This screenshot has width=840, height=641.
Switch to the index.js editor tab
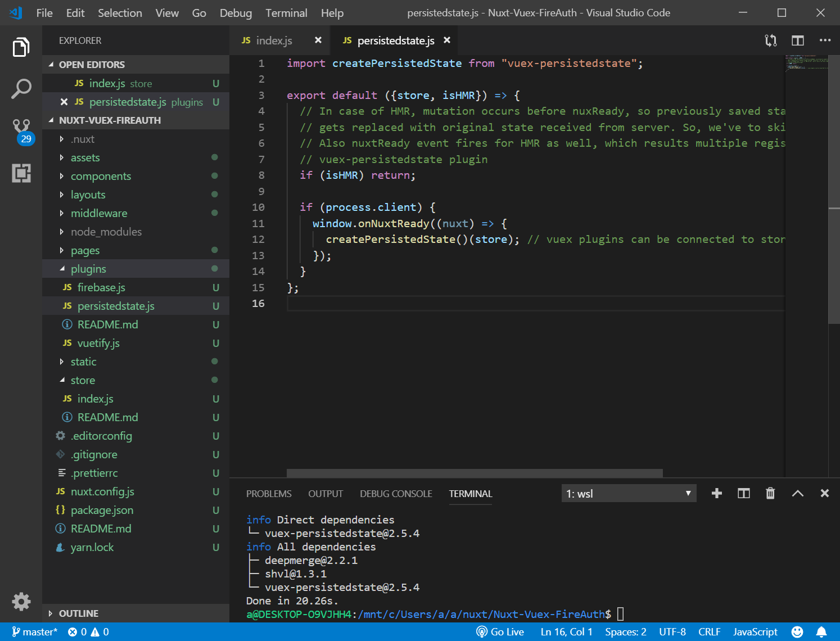274,40
